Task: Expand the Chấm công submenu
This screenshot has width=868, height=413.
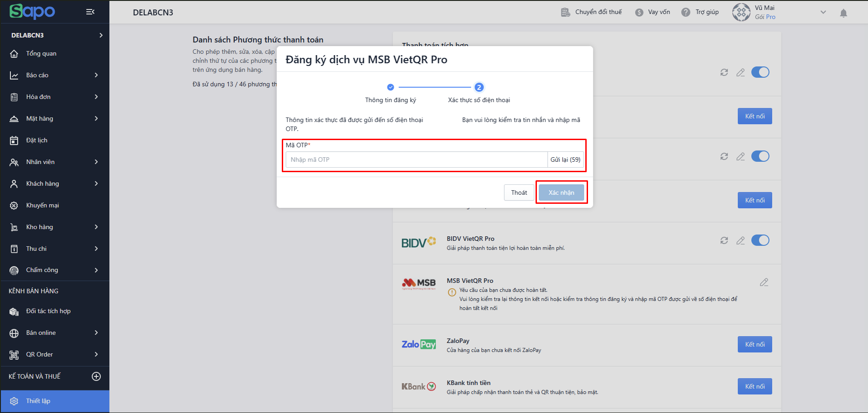Action: pyautogui.click(x=96, y=270)
